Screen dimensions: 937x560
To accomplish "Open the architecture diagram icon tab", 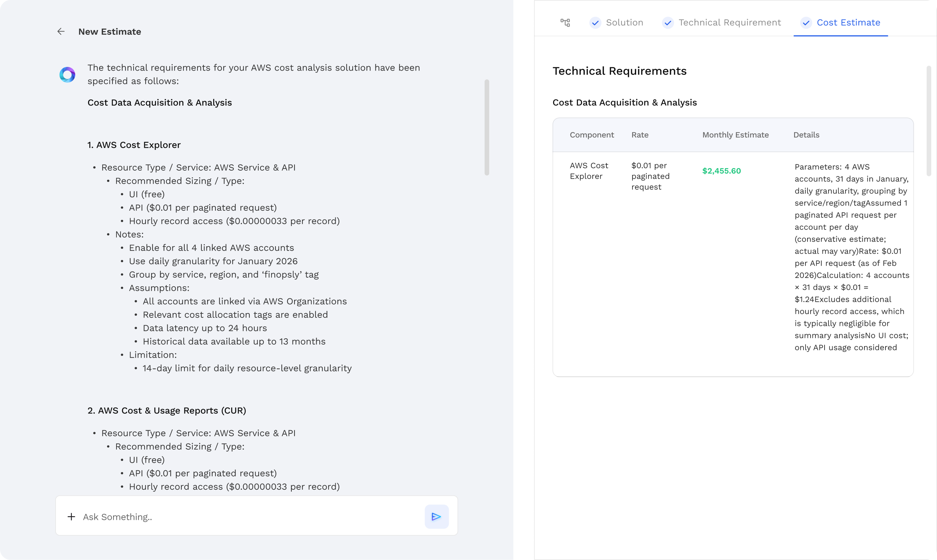I will (x=565, y=23).
